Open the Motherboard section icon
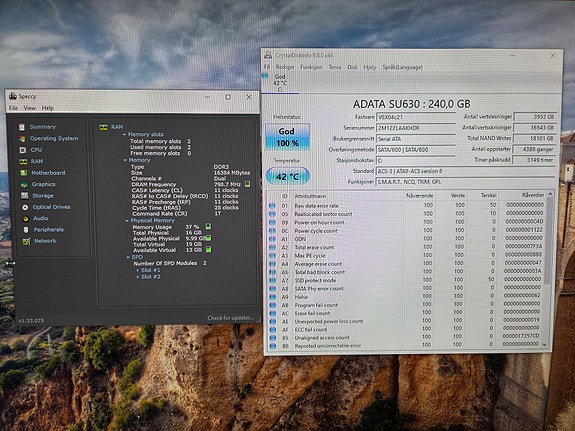The width and height of the screenshot is (575, 431). [24, 173]
